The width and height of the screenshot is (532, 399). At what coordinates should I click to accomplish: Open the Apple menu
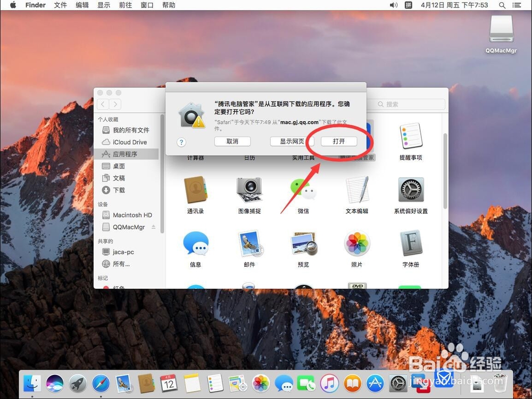[x=13, y=5]
